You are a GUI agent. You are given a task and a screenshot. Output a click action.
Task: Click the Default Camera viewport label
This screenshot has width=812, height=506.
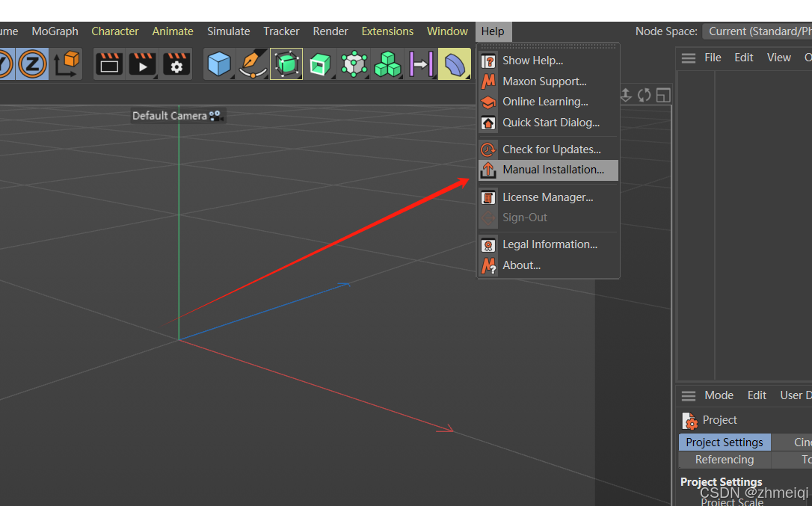[178, 116]
